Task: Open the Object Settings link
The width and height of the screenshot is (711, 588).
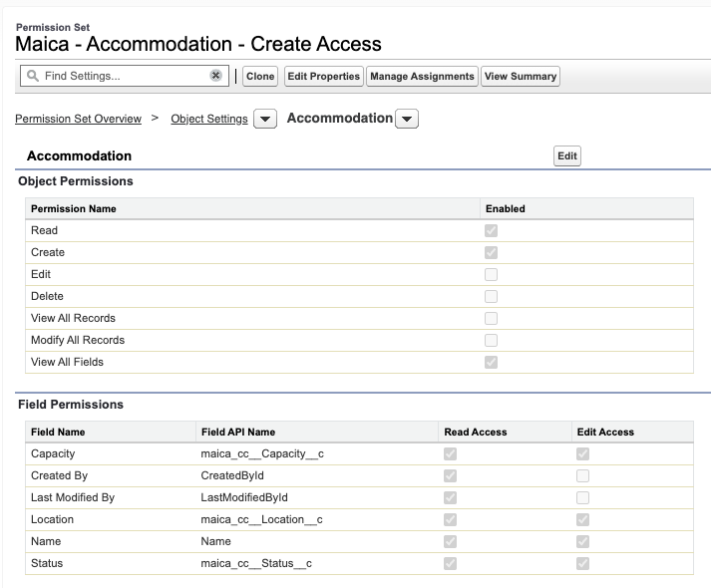Action: (209, 119)
